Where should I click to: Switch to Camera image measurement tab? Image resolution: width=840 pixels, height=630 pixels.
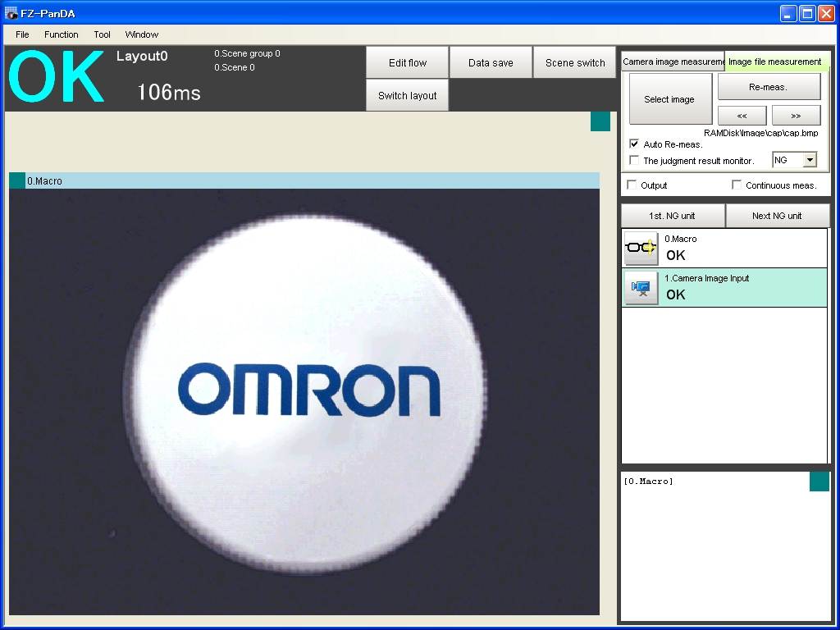(673, 62)
